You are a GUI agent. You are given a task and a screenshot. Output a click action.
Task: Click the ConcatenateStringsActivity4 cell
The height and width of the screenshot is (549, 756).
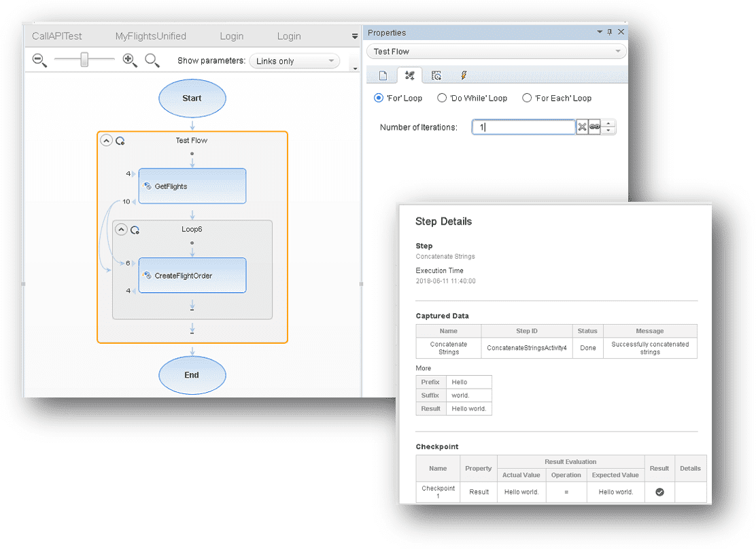(527, 347)
